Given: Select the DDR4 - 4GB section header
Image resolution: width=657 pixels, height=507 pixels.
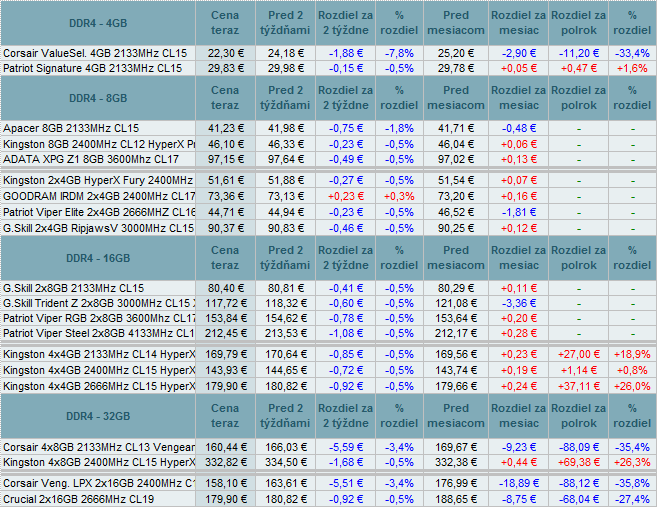Looking at the screenshot, I should pyautogui.click(x=98, y=23).
